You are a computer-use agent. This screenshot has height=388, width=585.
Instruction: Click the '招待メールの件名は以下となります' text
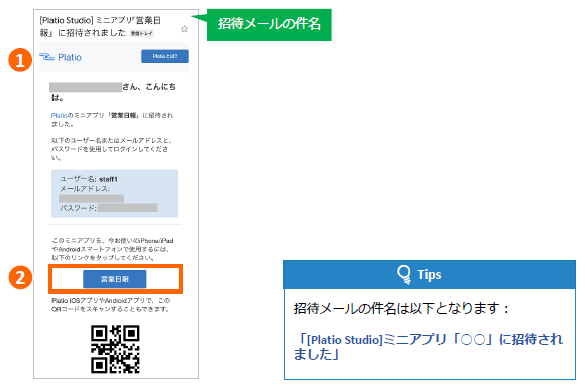[x=401, y=309]
